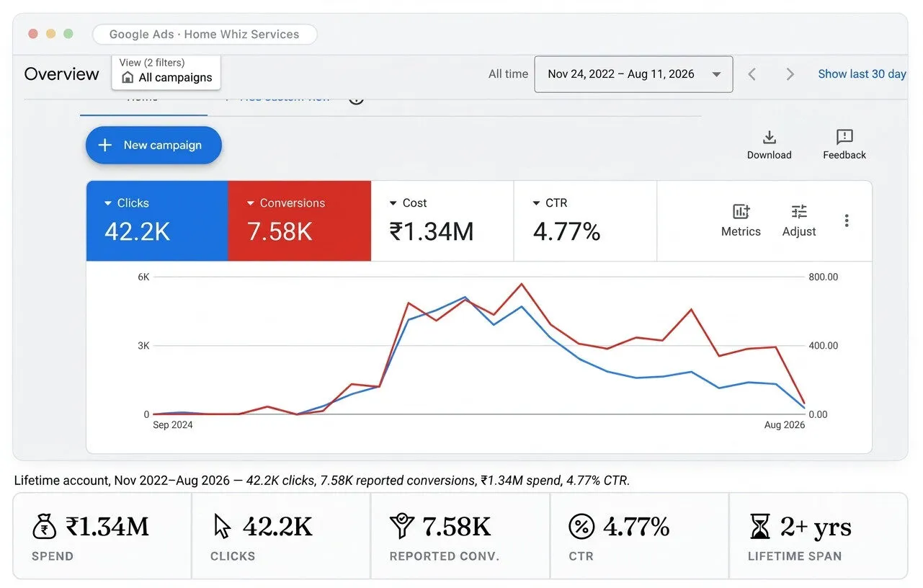The width and height of the screenshot is (923, 588).
Task: Click the Overview page heading
Action: [62, 74]
